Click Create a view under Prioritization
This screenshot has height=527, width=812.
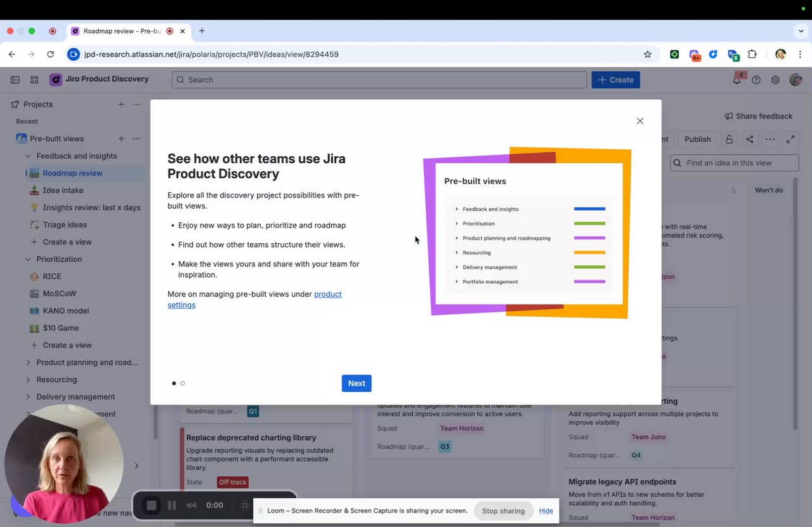(67, 345)
